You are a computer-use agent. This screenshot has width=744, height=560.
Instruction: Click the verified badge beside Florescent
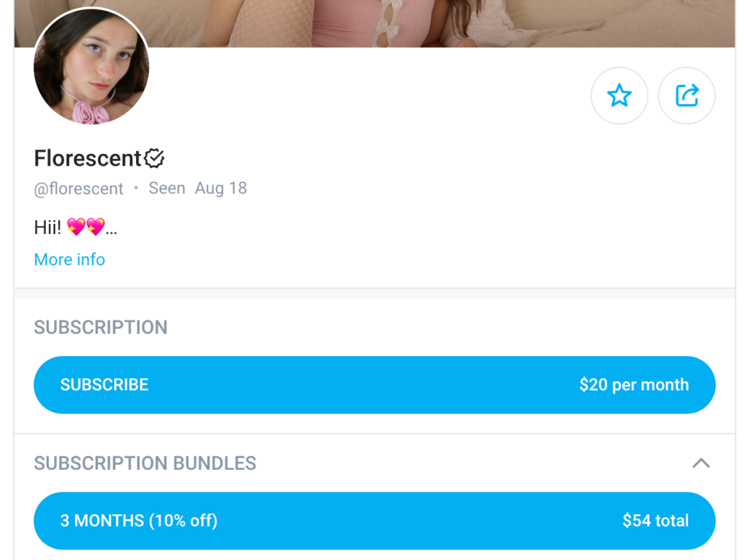154,158
